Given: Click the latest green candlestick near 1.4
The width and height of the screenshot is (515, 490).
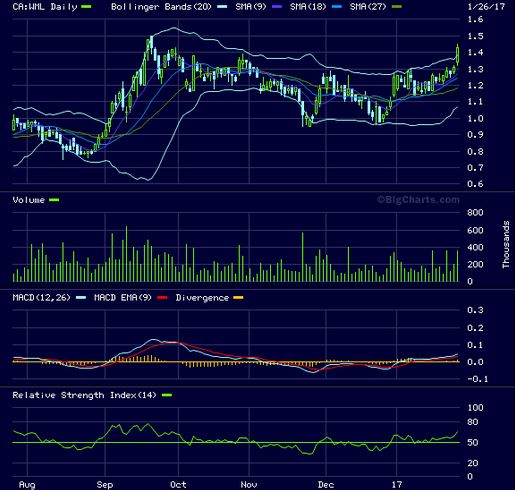Looking at the screenshot, I should pyautogui.click(x=458, y=55).
